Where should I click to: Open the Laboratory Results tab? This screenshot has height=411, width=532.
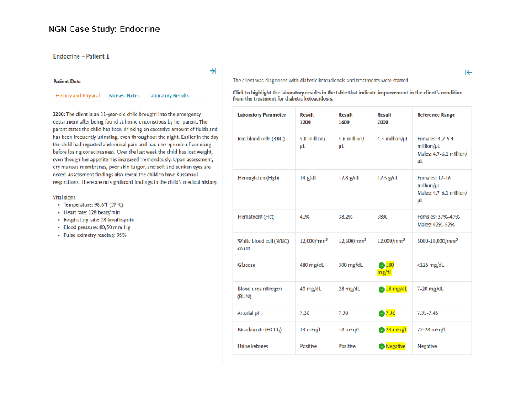click(x=168, y=95)
